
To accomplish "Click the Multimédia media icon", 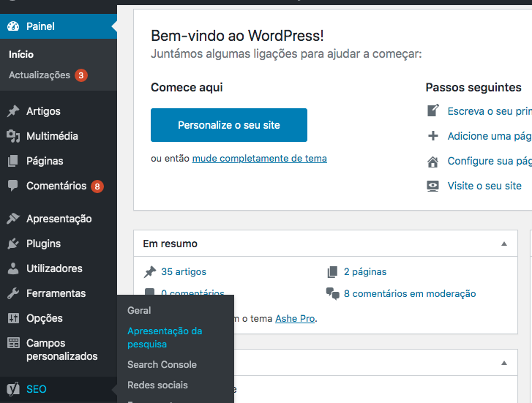I will tap(13, 136).
